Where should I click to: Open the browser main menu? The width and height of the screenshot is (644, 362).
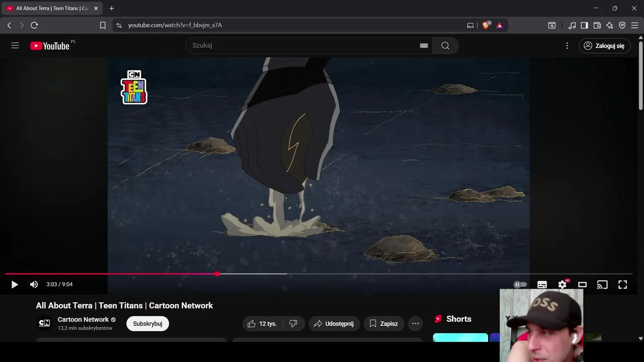pos(635,25)
